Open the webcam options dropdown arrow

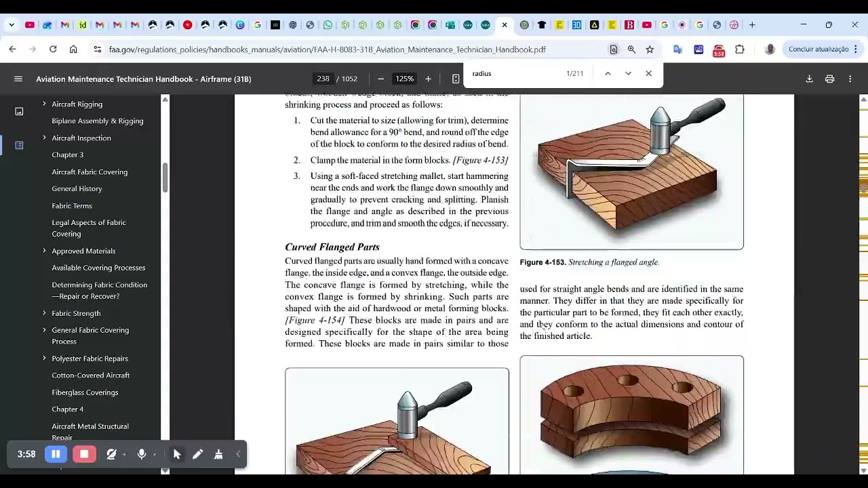click(124, 455)
